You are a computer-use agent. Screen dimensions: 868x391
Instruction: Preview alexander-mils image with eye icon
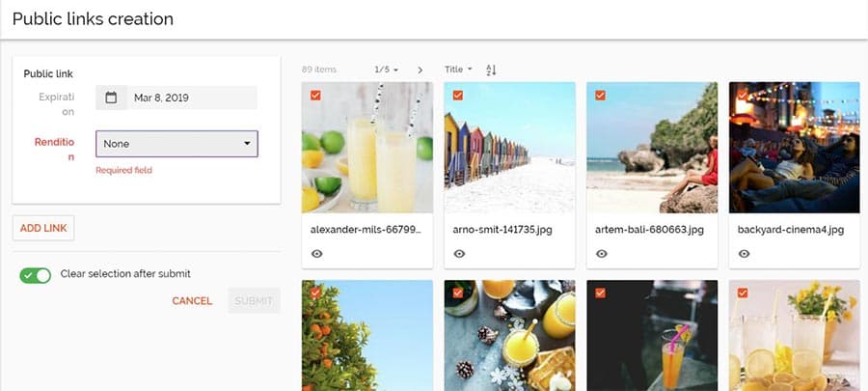click(316, 254)
